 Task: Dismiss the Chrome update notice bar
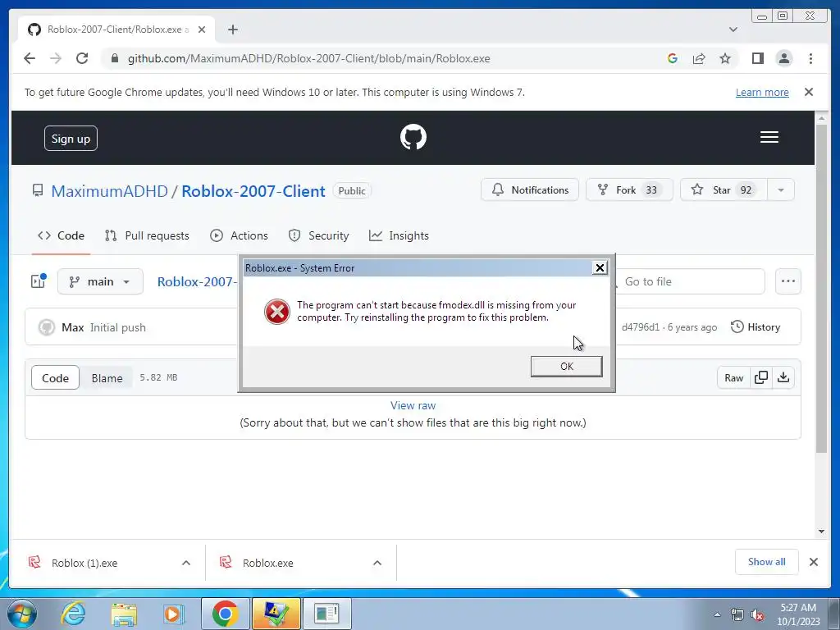coord(809,92)
